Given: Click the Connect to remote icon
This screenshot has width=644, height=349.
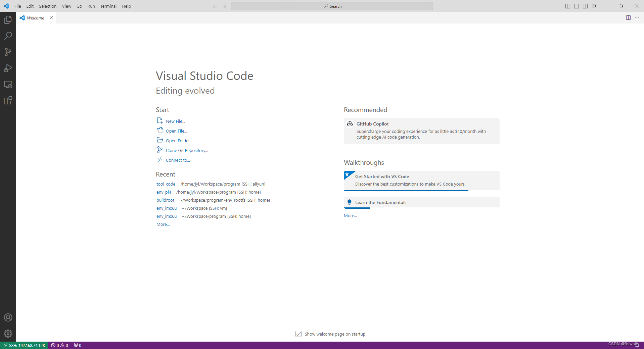Looking at the screenshot, I should (160, 159).
